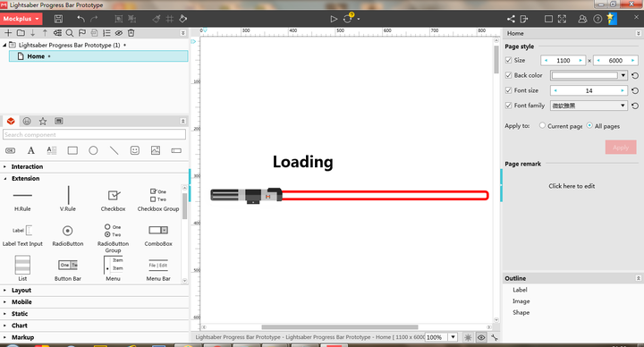
Task: Click the delete page trash icon
Action: pos(131,33)
